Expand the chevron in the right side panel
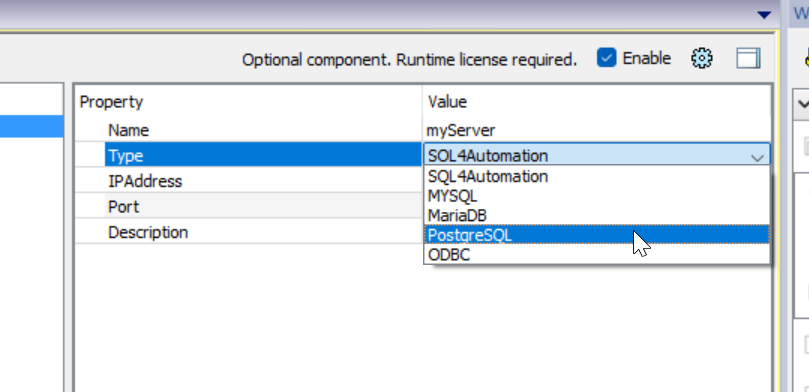Screen dimensions: 809x392 803,104
